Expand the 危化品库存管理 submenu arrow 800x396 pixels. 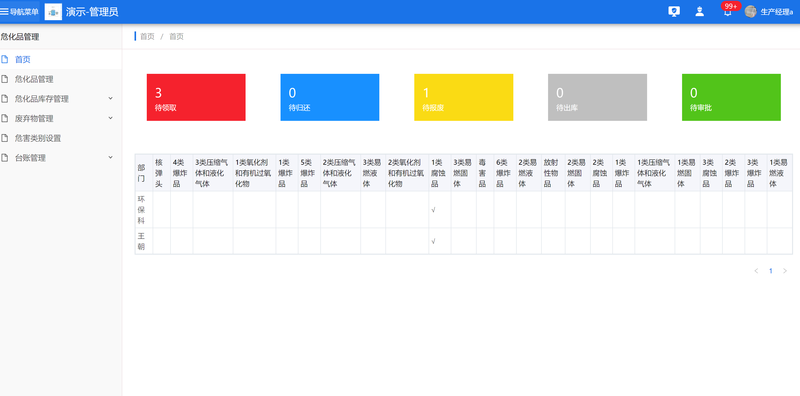[111, 98]
